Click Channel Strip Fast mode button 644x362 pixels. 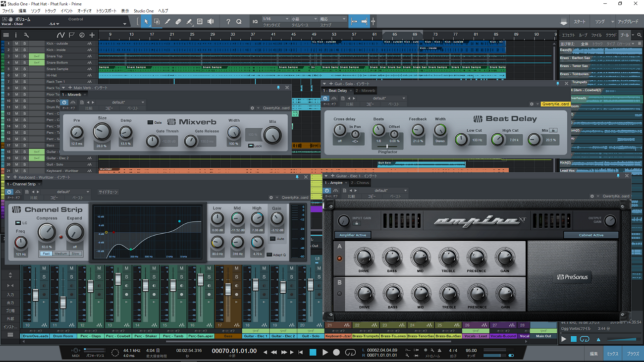pos(46,254)
